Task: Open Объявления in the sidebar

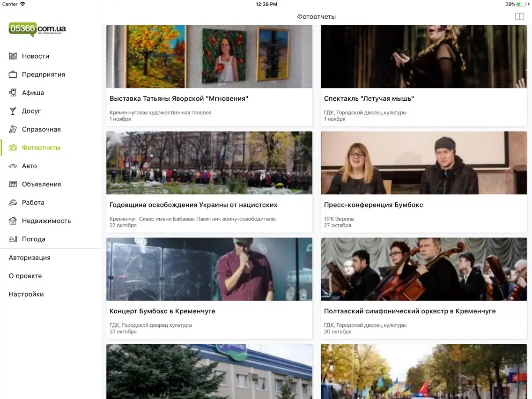Action: 41,184
